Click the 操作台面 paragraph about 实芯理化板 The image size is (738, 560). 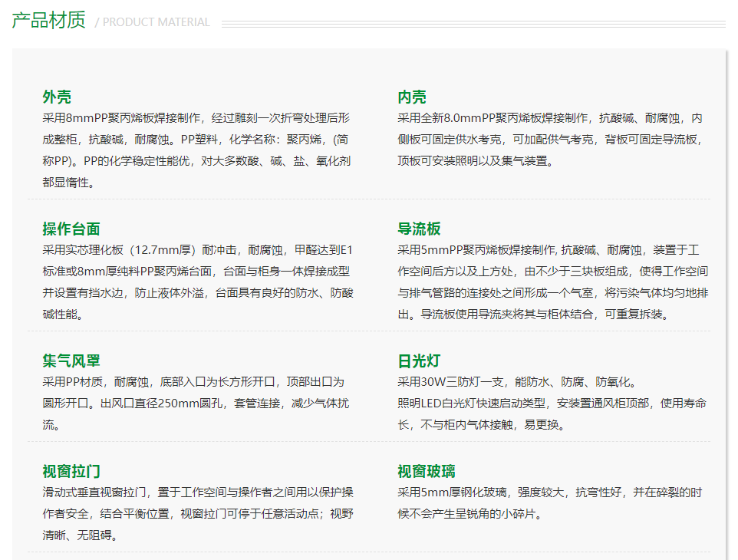pos(197,282)
